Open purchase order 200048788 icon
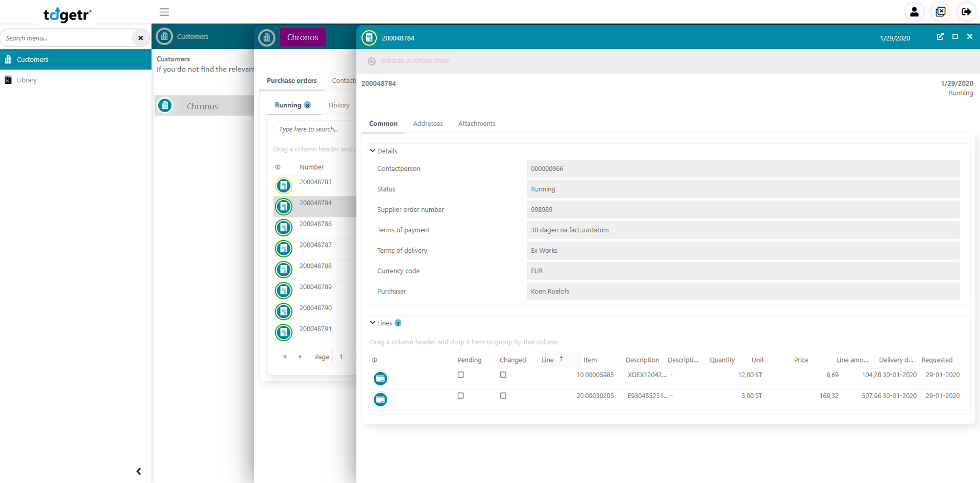This screenshot has height=483, width=980. pos(284,270)
